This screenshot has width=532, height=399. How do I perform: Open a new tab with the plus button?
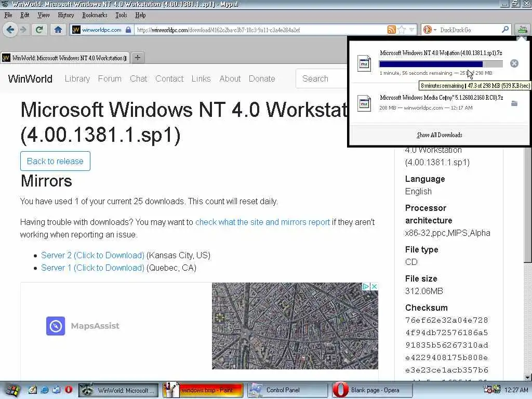tap(137, 58)
